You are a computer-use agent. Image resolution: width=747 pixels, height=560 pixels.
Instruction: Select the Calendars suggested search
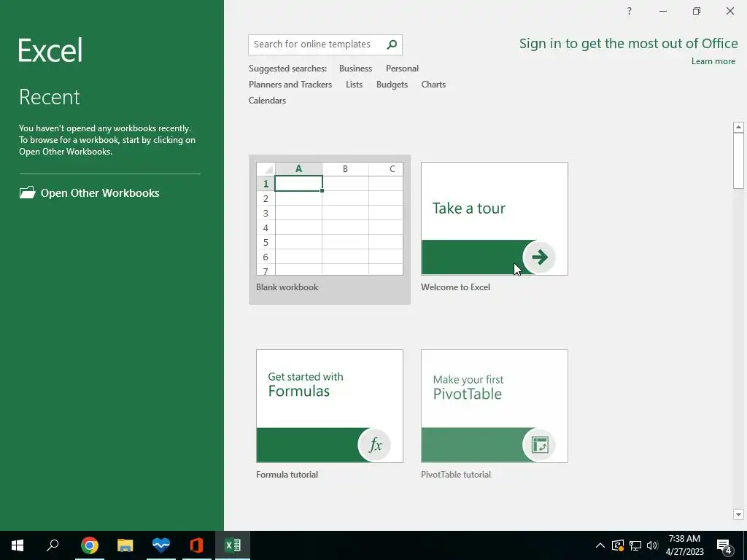pos(267,101)
